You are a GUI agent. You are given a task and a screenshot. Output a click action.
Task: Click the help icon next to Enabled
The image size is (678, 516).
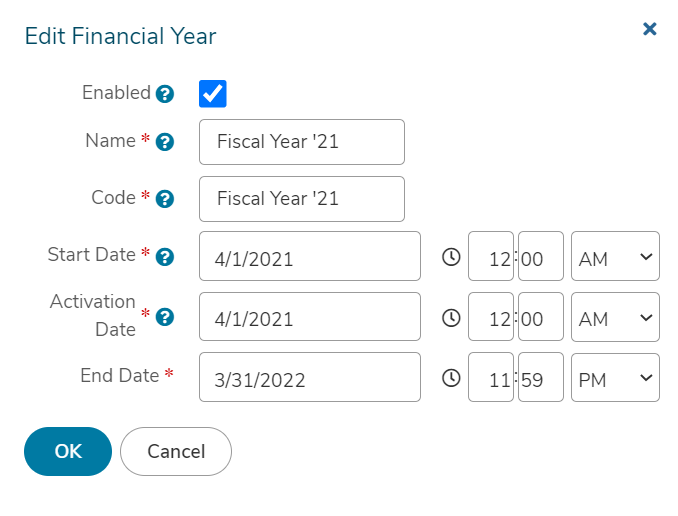coord(165,94)
